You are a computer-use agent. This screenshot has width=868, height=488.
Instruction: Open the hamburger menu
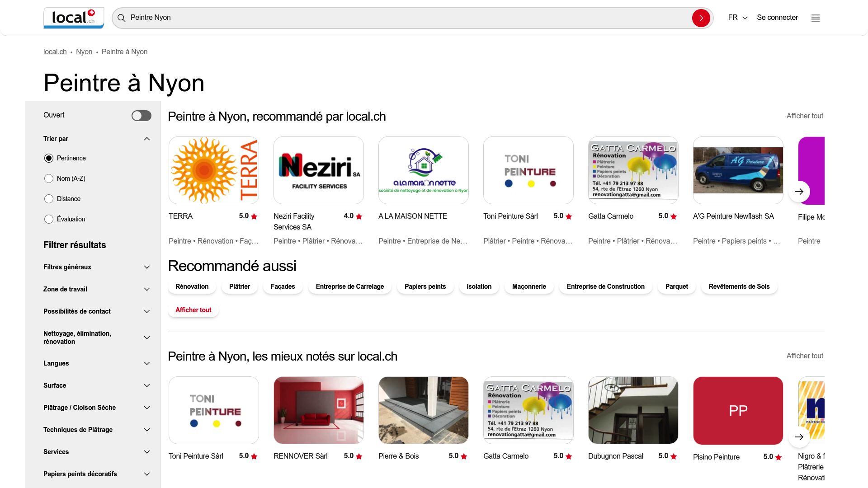click(x=815, y=18)
